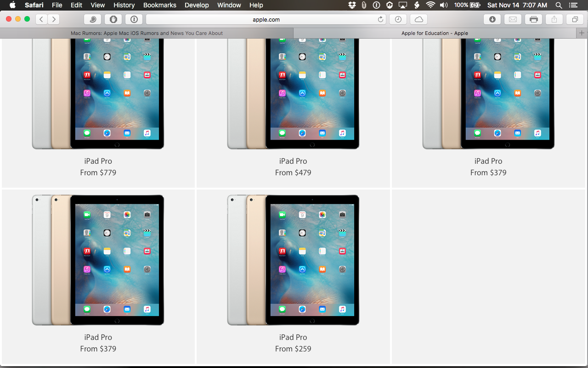Image resolution: width=588 pixels, height=368 pixels.
Task: Show all tabs overview button
Action: [575, 19]
